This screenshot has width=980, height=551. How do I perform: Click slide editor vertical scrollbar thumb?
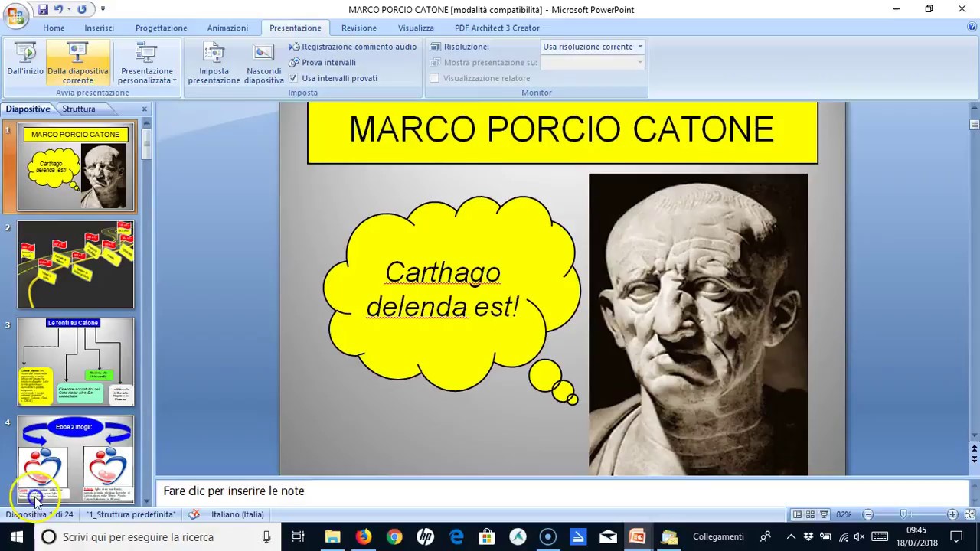974,124
